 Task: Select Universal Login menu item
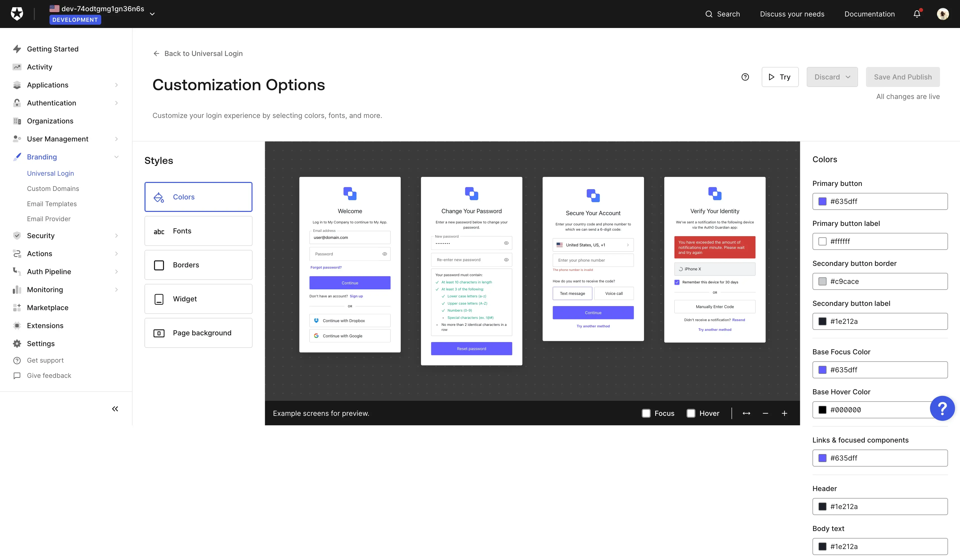click(x=50, y=173)
